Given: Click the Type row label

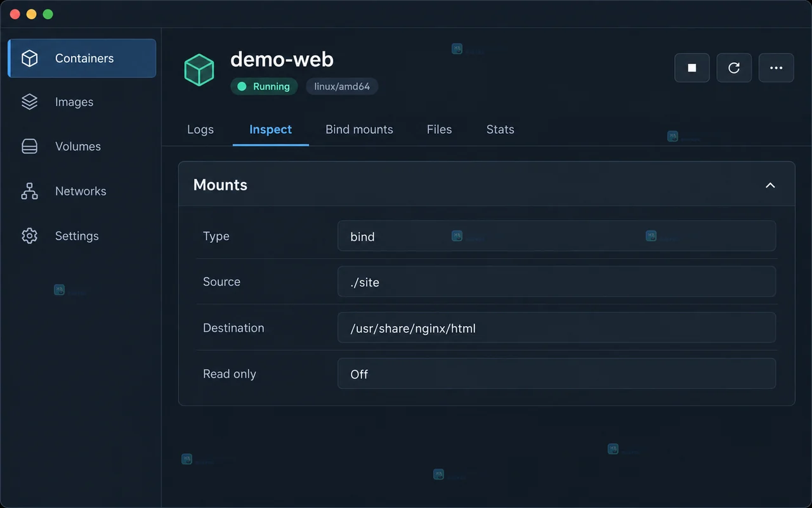Looking at the screenshot, I should point(216,236).
